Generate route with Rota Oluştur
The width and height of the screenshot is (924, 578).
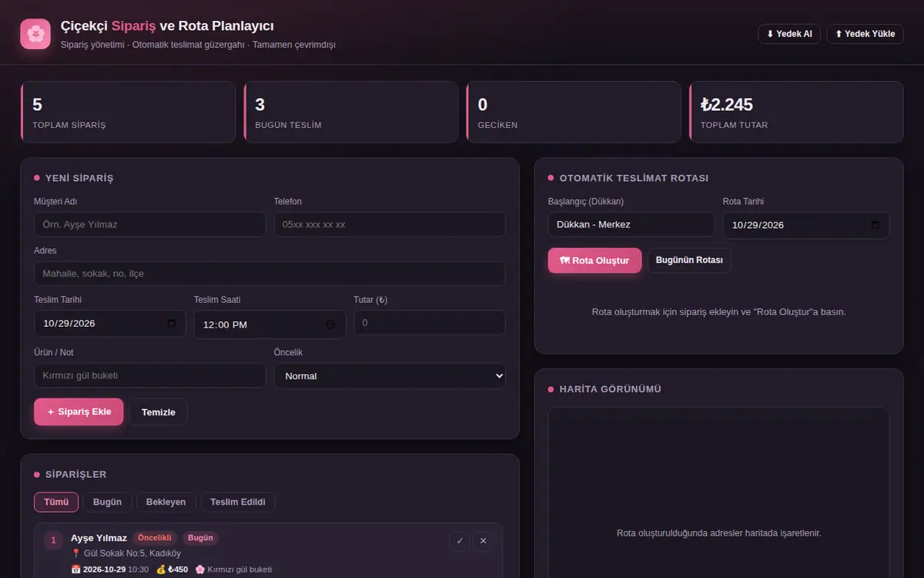pyautogui.click(x=594, y=260)
